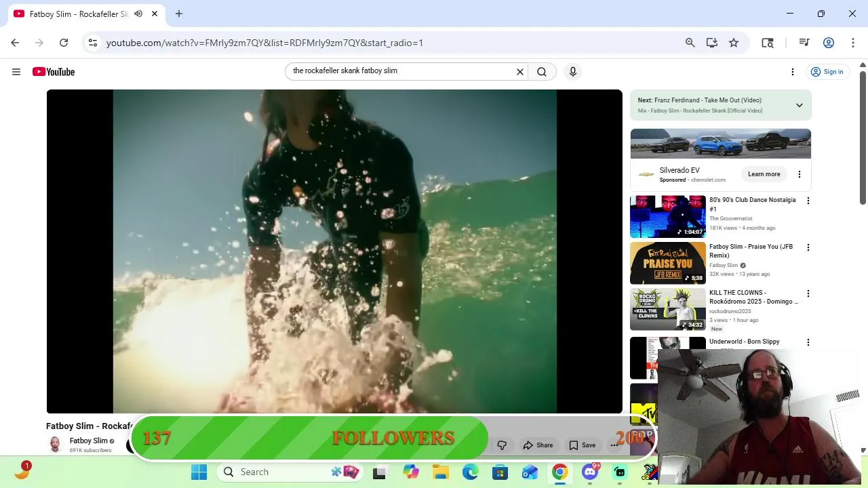868x488 pixels.
Task: Click the Sign in button
Action: point(827,72)
